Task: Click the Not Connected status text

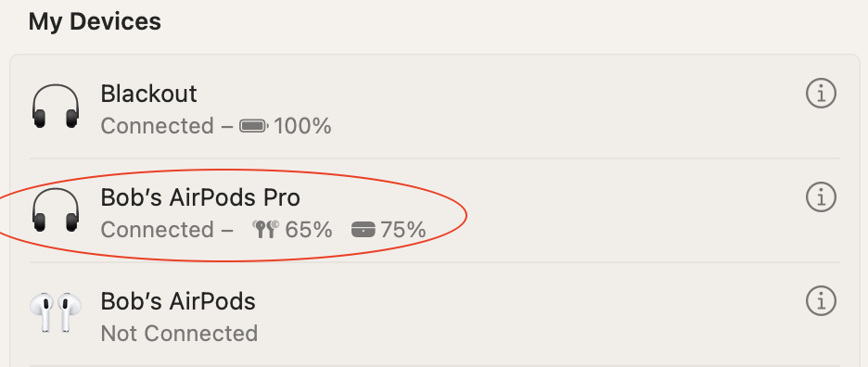Action: click(179, 334)
